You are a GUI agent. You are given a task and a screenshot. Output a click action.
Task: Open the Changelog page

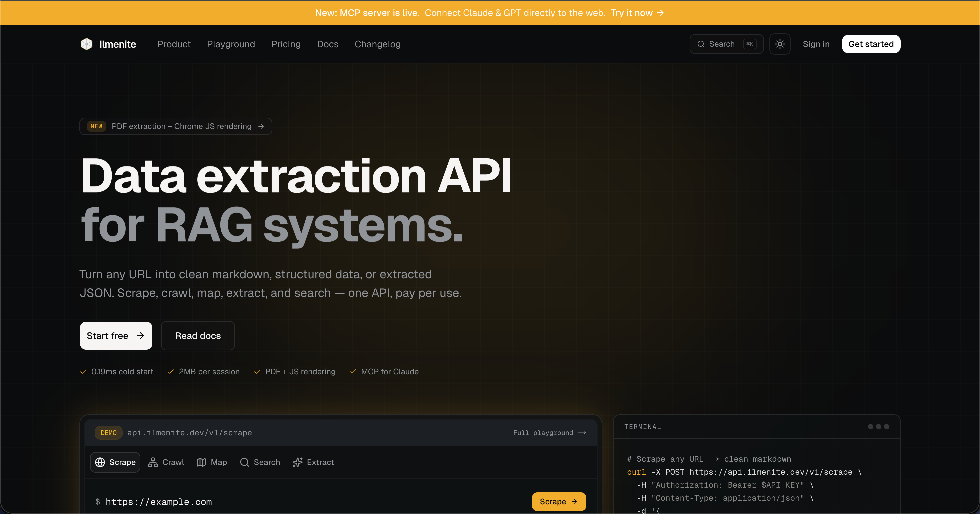pyautogui.click(x=377, y=44)
